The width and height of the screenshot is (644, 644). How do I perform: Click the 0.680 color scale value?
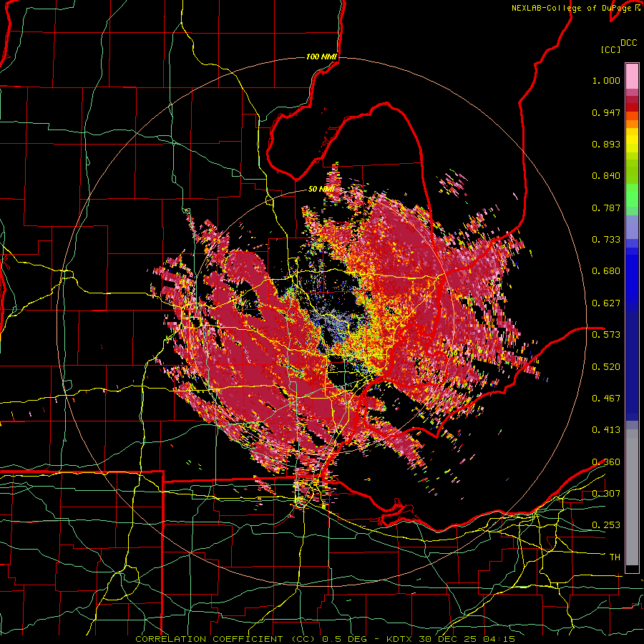[606, 271]
